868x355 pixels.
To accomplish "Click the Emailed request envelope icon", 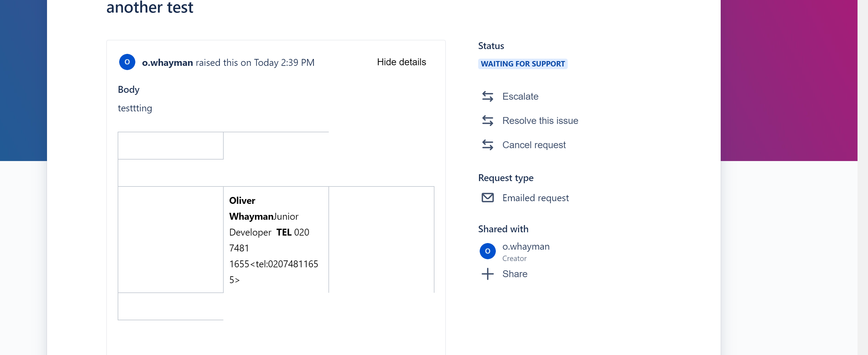I will click(487, 198).
